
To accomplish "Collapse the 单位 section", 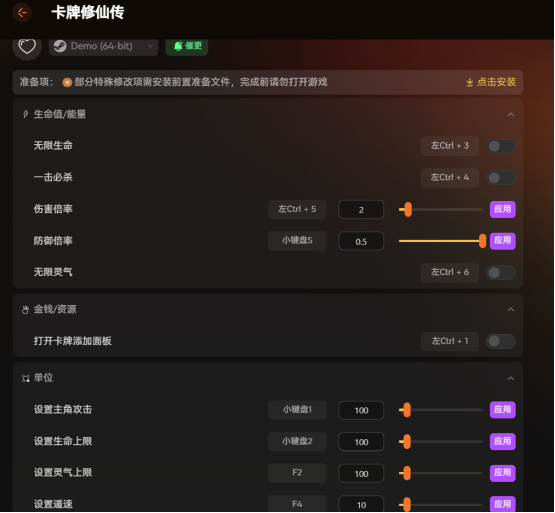I will point(511,378).
